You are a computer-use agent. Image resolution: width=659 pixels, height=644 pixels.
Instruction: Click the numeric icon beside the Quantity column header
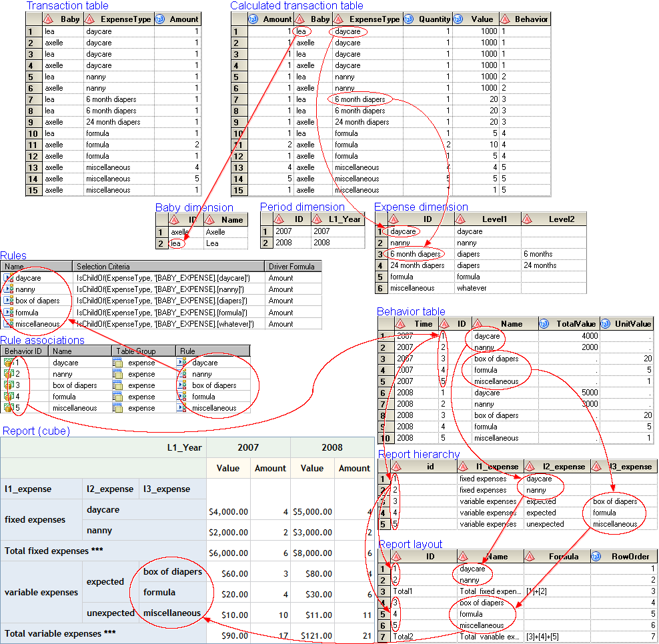pyautogui.click(x=410, y=19)
